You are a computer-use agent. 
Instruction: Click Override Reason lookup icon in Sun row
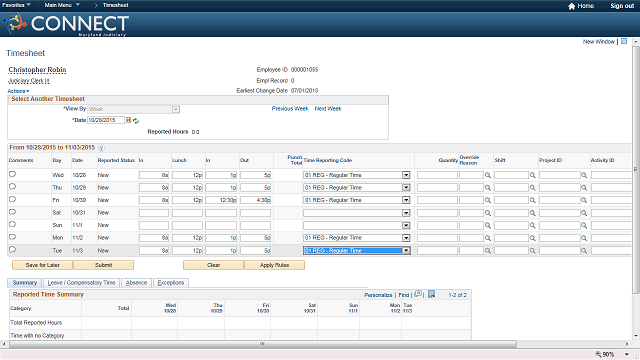(488, 225)
